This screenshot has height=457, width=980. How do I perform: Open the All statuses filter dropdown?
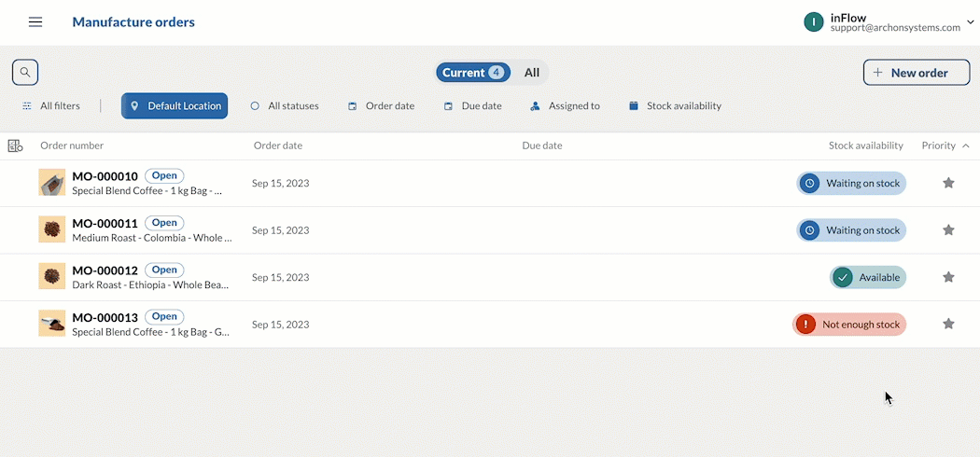[x=285, y=106]
